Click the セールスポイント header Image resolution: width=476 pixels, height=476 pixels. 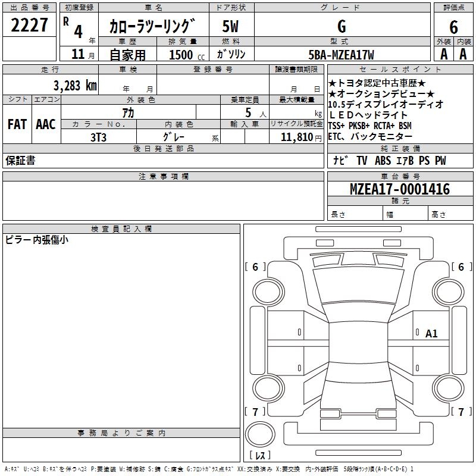(x=400, y=70)
